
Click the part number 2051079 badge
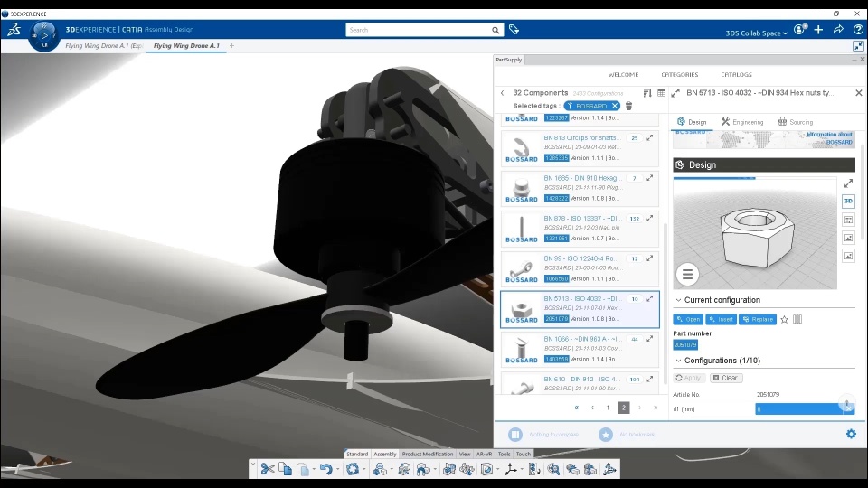pos(684,344)
